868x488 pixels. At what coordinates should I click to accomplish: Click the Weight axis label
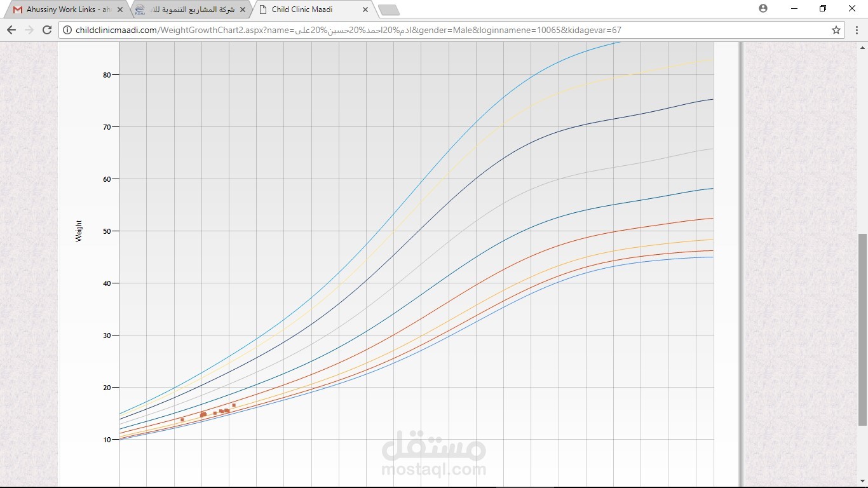click(79, 231)
